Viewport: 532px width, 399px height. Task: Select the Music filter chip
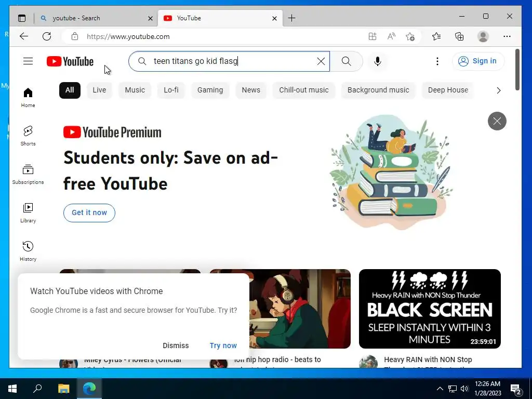click(135, 90)
